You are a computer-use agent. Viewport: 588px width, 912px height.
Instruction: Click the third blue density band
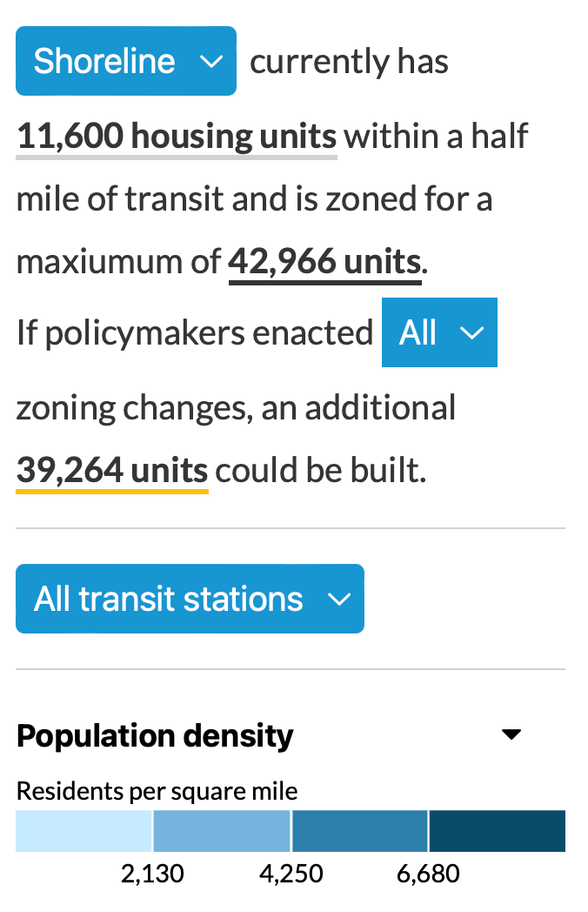click(358, 831)
